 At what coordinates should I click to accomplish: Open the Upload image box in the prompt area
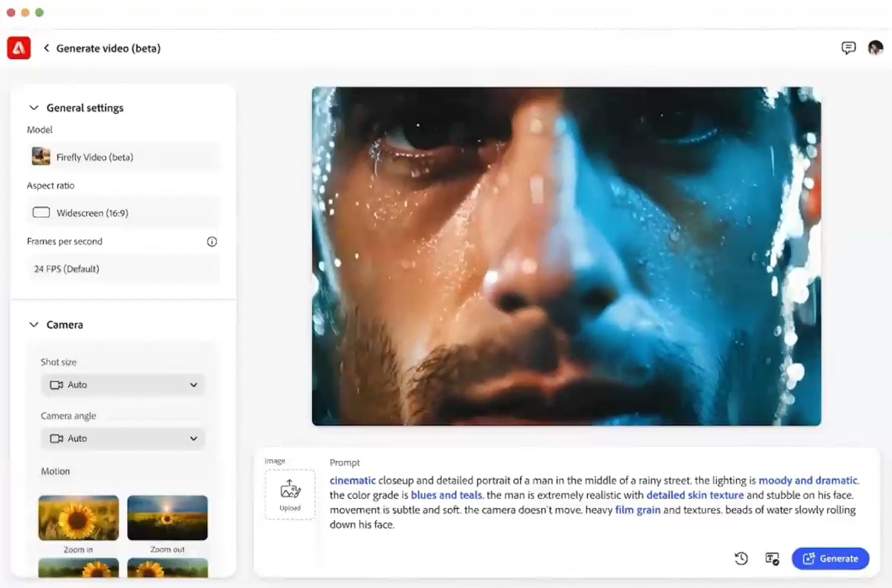click(290, 493)
